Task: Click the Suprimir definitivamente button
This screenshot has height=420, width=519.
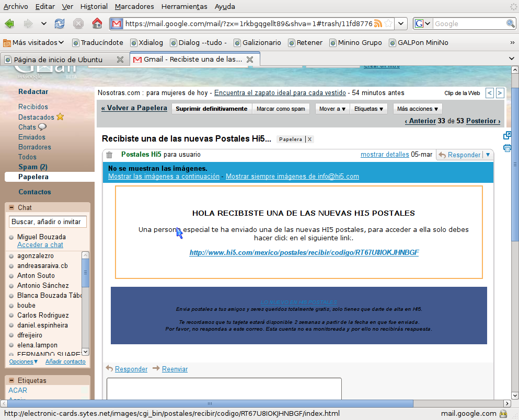Action: (x=212, y=109)
